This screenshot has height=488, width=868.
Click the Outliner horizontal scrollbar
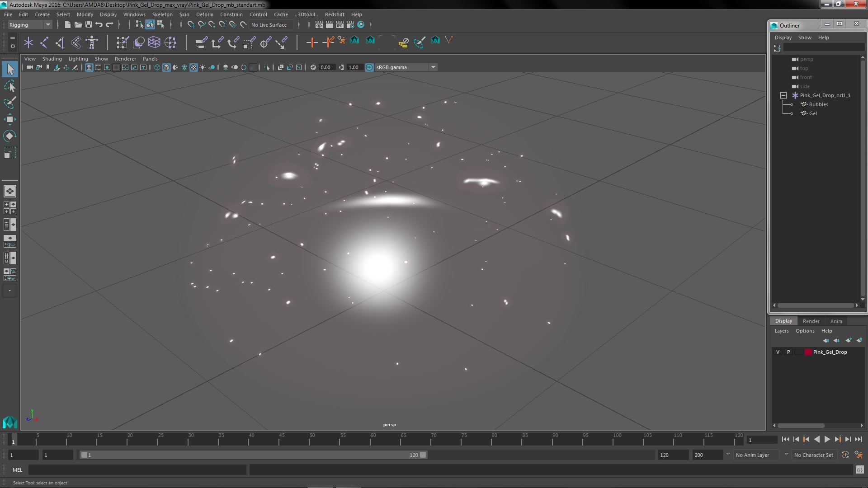point(815,305)
